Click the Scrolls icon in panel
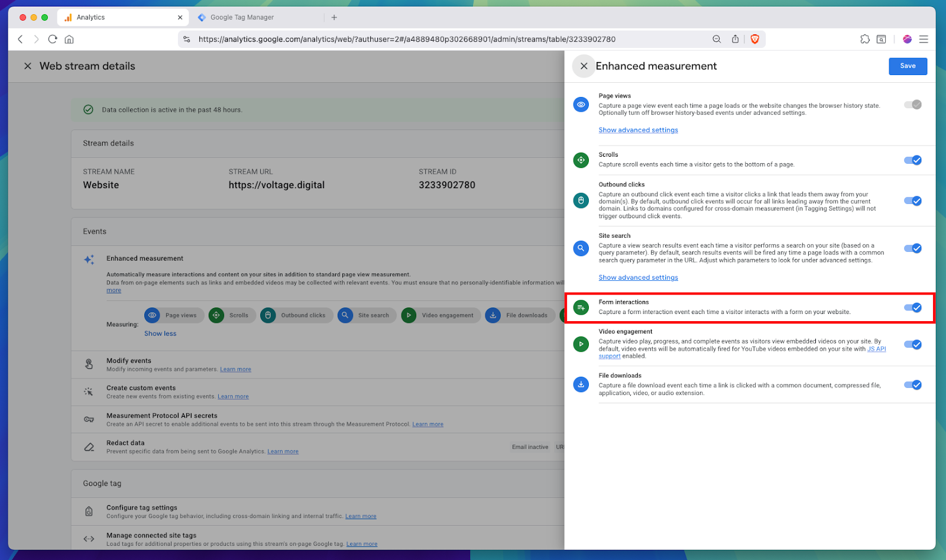946x560 pixels. (581, 160)
